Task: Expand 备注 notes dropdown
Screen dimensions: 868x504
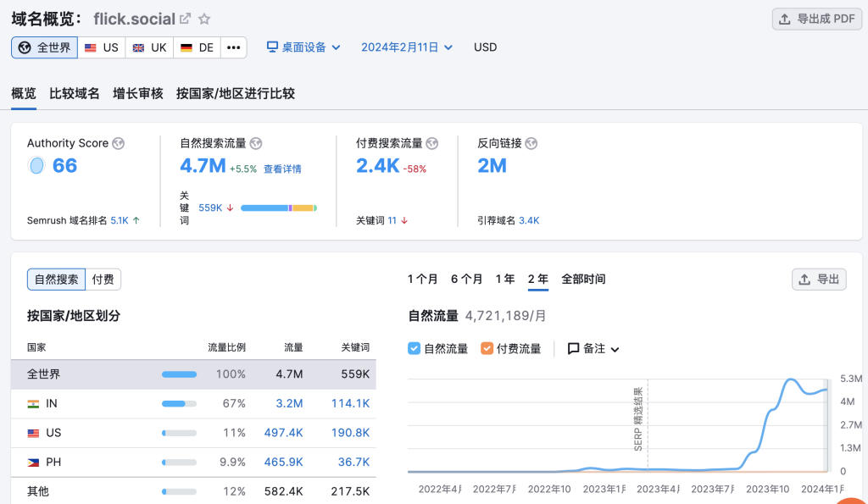Action: click(x=593, y=348)
